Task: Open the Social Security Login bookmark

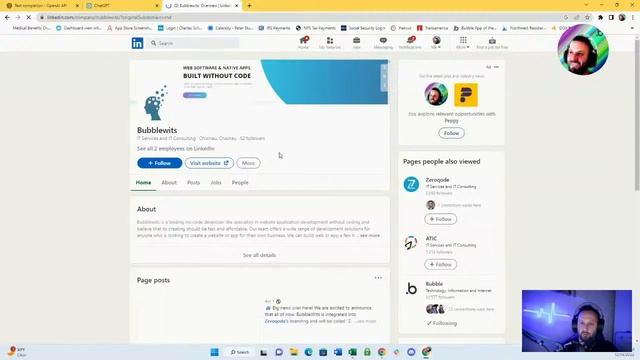Action: pyautogui.click(x=363, y=28)
